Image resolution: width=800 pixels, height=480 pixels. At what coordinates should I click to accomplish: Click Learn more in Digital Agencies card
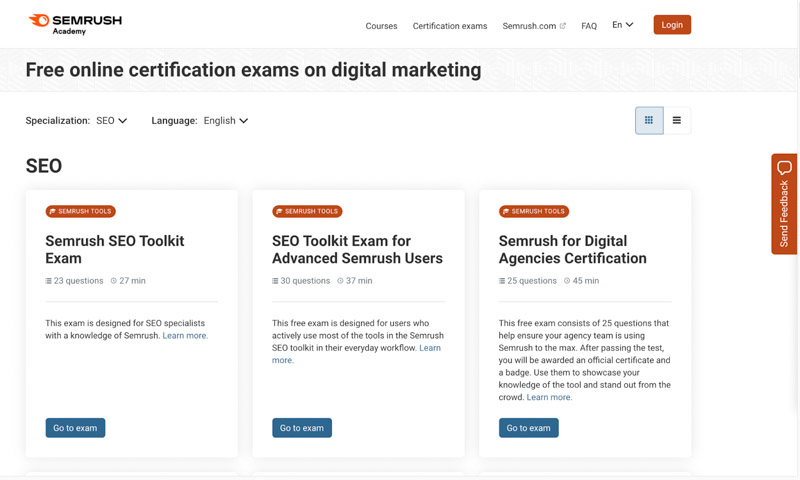549,397
